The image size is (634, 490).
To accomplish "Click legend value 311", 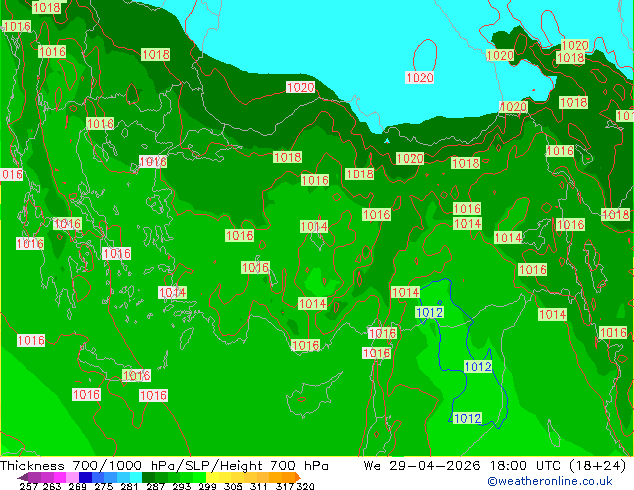I will (x=259, y=486).
